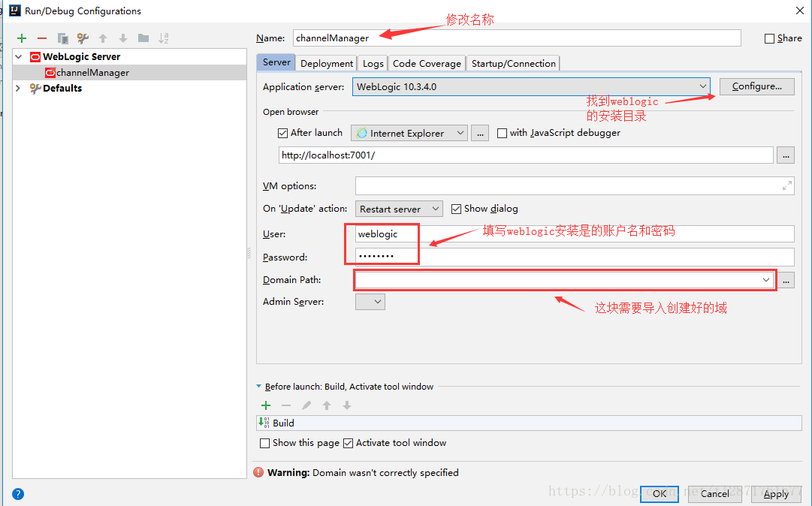Viewport: 812px width, 506px height.
Task: Click the VM options input field
Action: (575, 185)
